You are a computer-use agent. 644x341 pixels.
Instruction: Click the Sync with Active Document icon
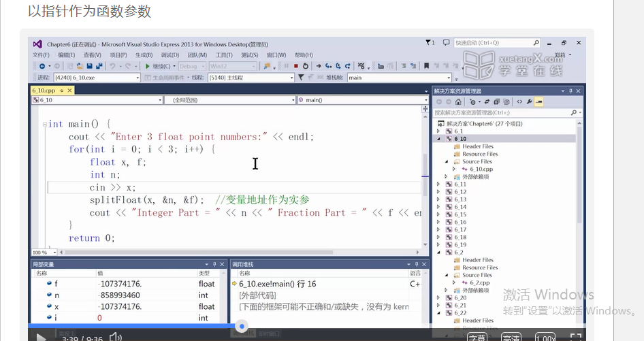[x=487, y=102]
